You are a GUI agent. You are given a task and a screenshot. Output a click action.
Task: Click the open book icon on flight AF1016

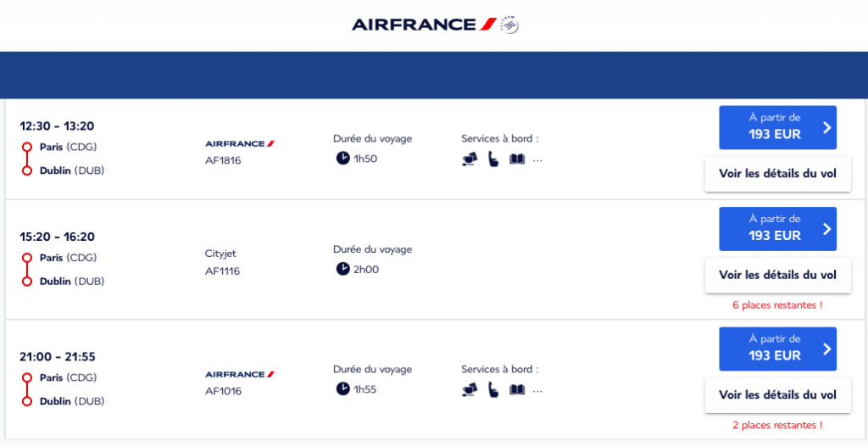(517, 389)
